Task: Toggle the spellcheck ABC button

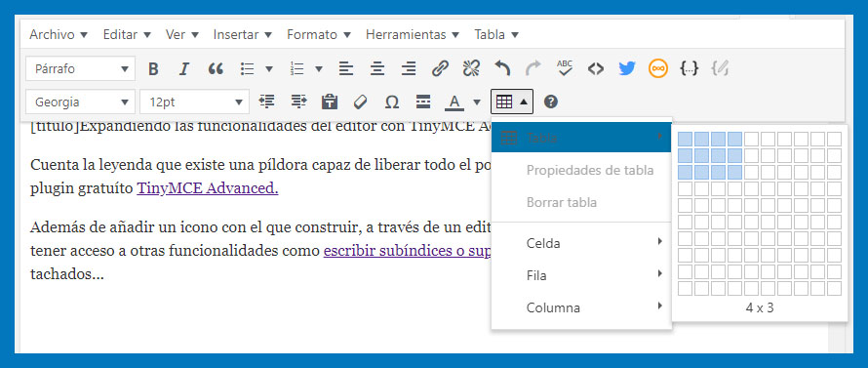Action: point(565,68)
